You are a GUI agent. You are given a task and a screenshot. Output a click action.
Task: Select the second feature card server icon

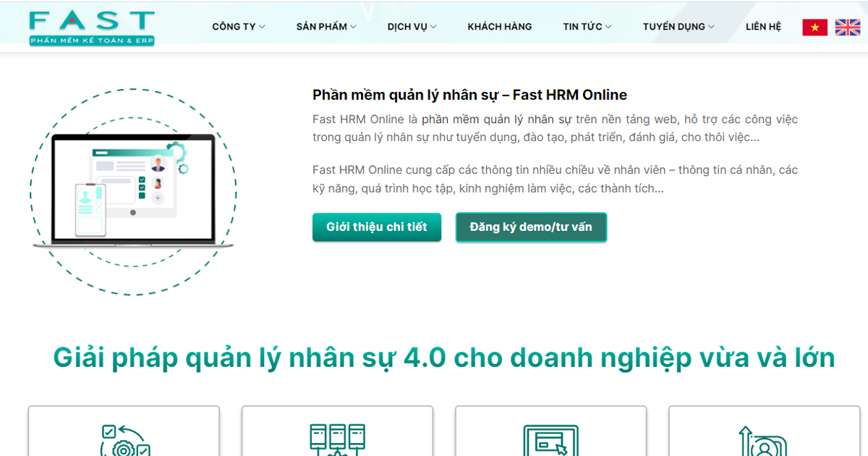tap(337, 440)
